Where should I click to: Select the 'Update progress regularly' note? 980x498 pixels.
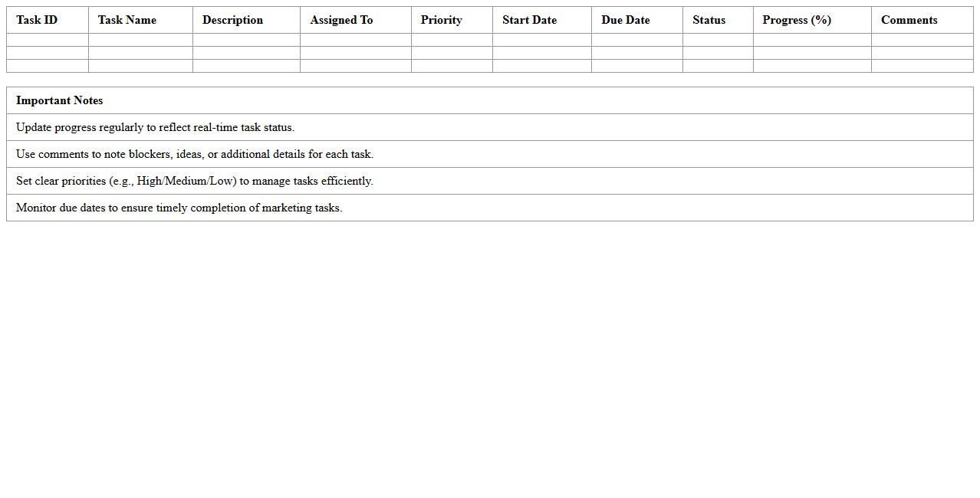[155, 127]
